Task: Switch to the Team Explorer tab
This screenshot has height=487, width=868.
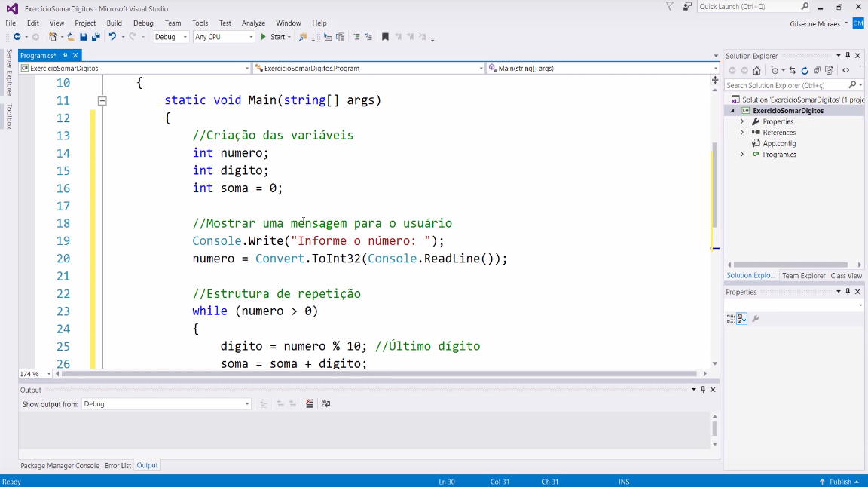Action: coord(804,275)
